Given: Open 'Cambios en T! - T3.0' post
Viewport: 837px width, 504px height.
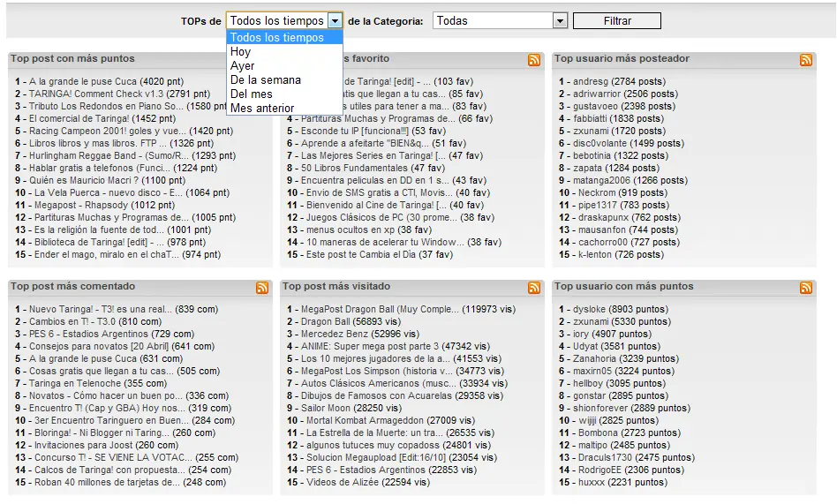Looking at the screenshot, I should coord(72,321).
